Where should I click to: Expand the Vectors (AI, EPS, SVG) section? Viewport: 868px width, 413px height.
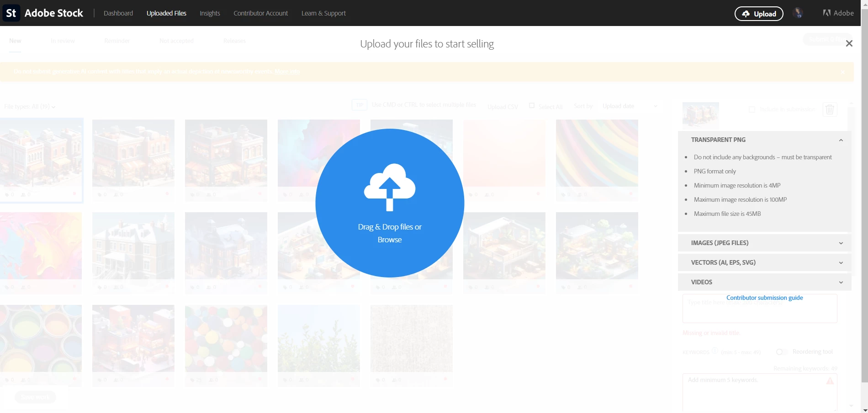765,262
